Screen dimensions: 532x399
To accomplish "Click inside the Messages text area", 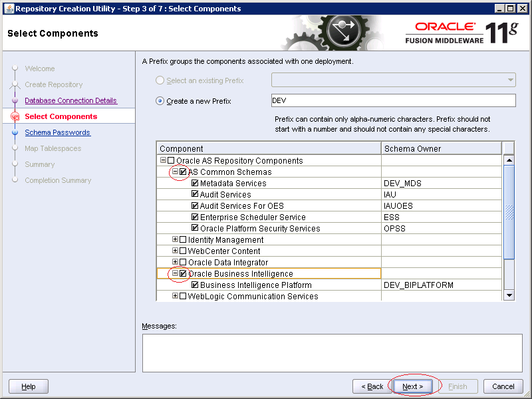I will [x=332, y=353].
